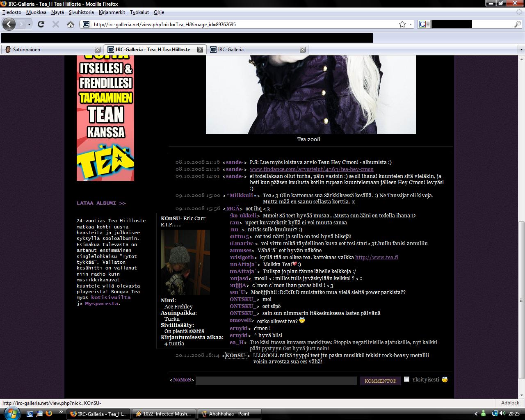Image resolution: width=525 pixels, height=420 pixels.
Task: Enable the Yksityisesti checkbox
Action: click(x=407, y=379)
